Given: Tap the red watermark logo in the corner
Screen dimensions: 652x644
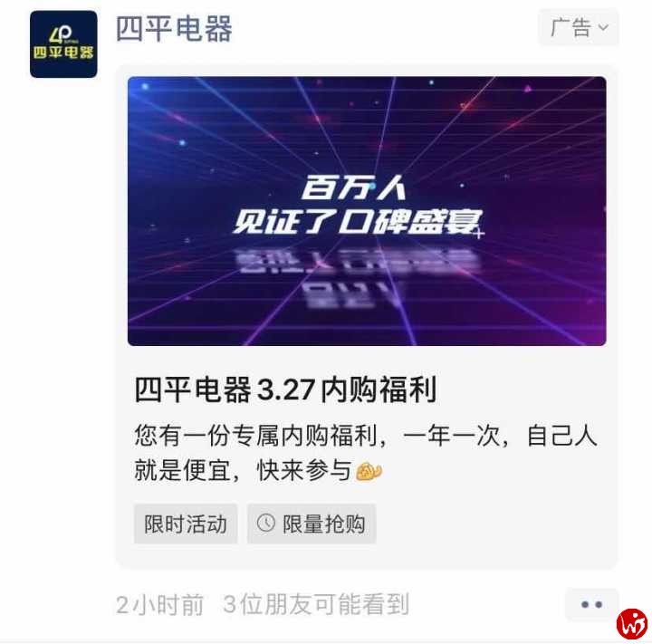Looking at the screenshot, I should tap(632, 623).
